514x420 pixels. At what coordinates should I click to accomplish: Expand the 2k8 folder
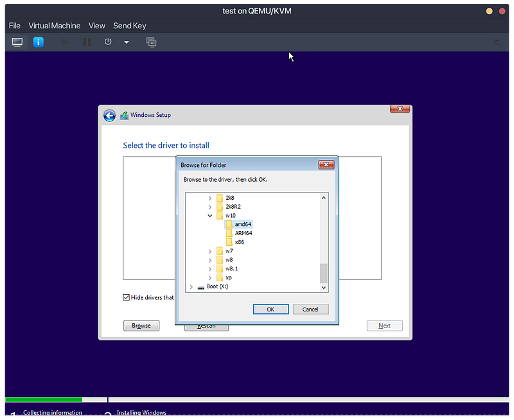coord(210,198)
